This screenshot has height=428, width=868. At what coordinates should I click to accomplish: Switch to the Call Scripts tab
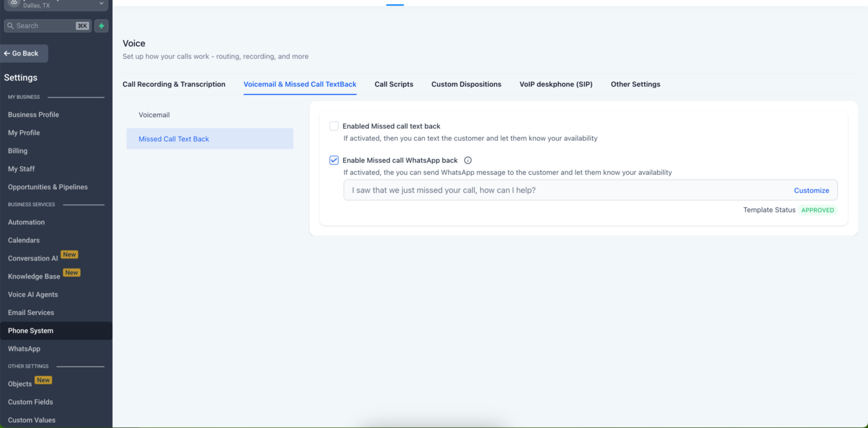click(393, 83)
